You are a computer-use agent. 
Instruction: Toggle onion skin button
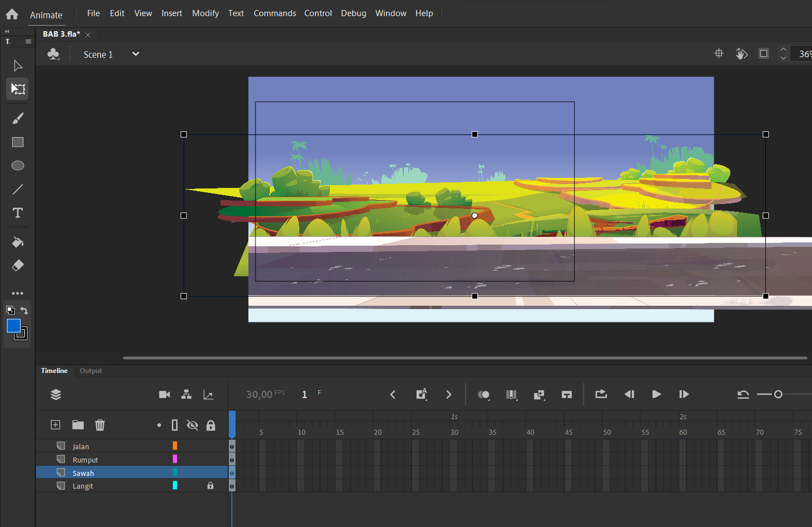[484, 395]
